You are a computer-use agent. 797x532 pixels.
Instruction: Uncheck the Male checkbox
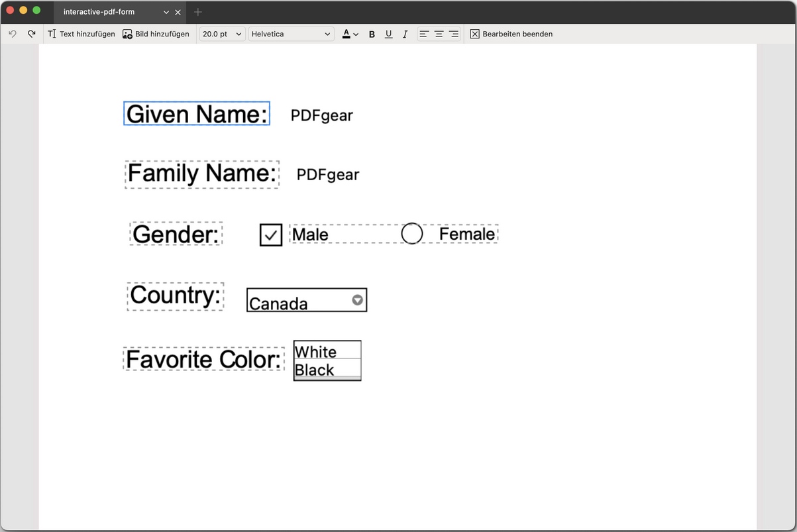pos(271,235)
